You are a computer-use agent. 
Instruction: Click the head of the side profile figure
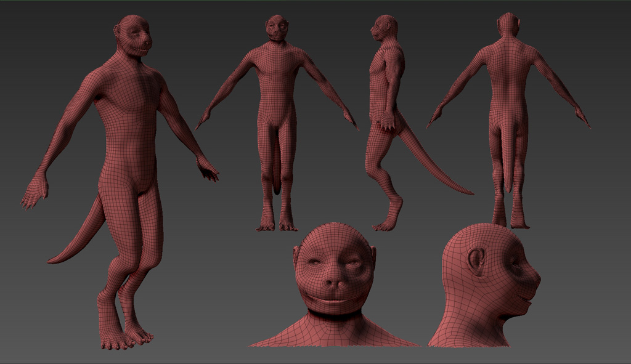pos(383,28)
